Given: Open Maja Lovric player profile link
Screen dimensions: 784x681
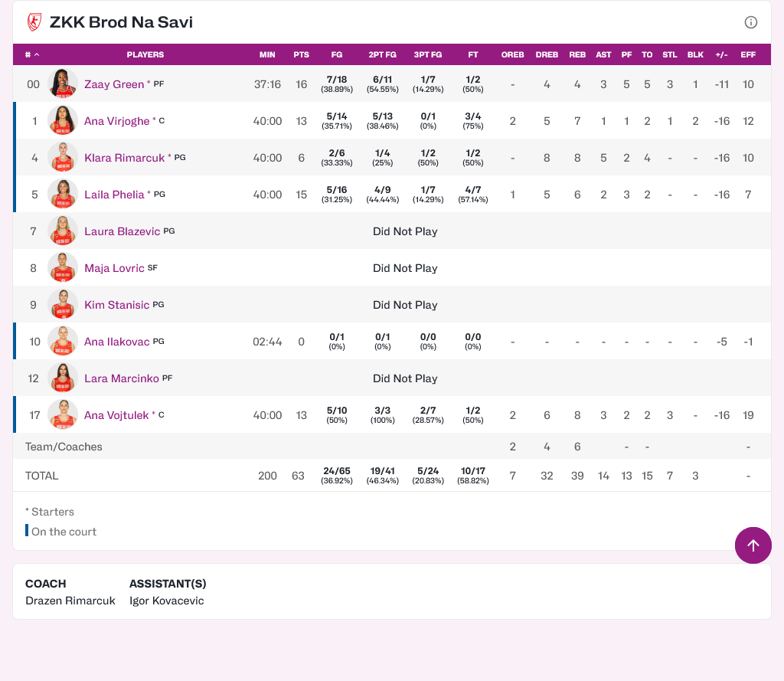Looking at the screenshot, I should tap(114, 268).
